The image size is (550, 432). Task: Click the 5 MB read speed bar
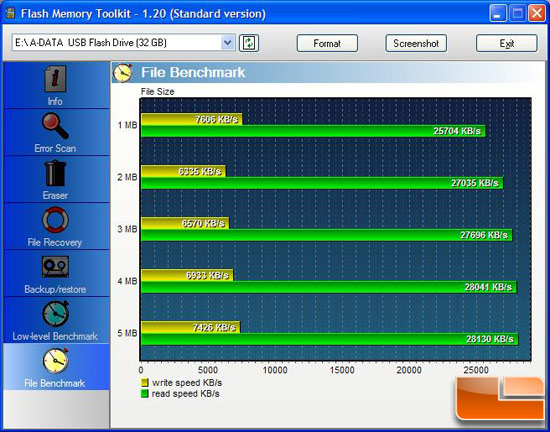pos(329,339)
